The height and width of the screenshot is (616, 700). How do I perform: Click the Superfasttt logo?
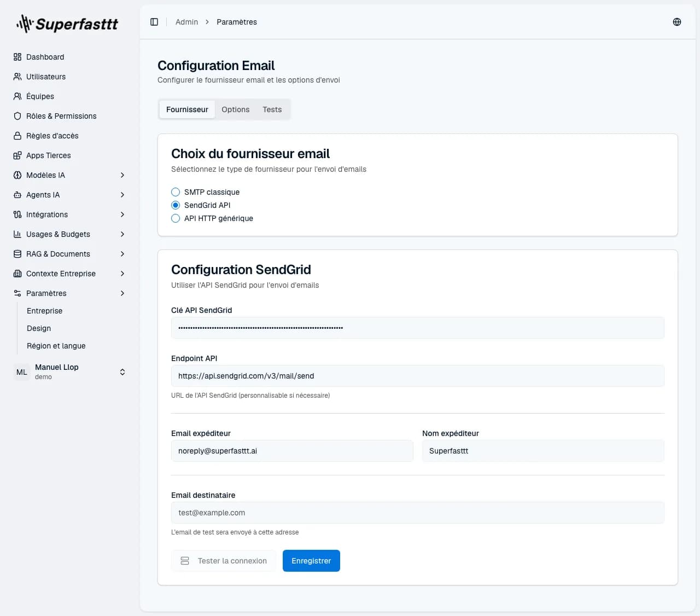(67, 24)
